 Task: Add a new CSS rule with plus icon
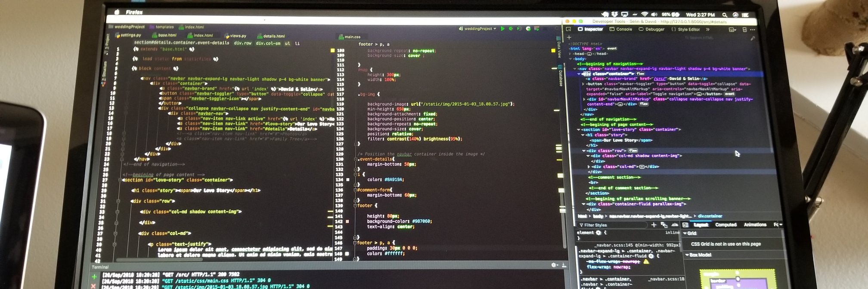coord(654,225)
